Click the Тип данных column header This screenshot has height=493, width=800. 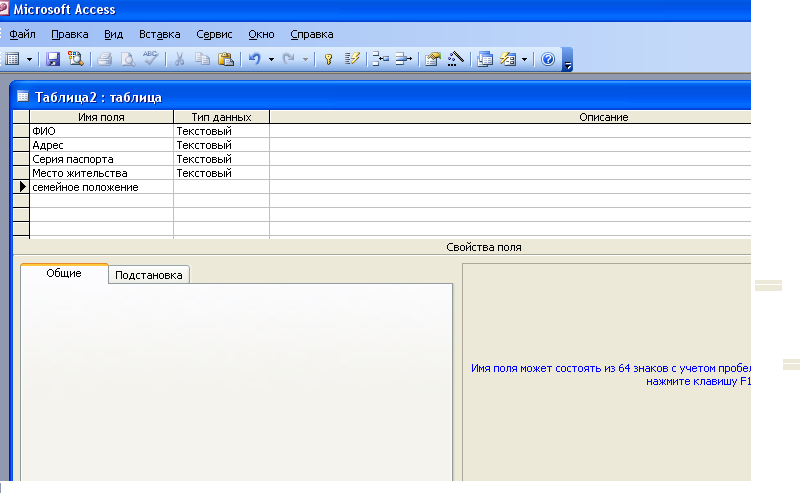(221, 117)
